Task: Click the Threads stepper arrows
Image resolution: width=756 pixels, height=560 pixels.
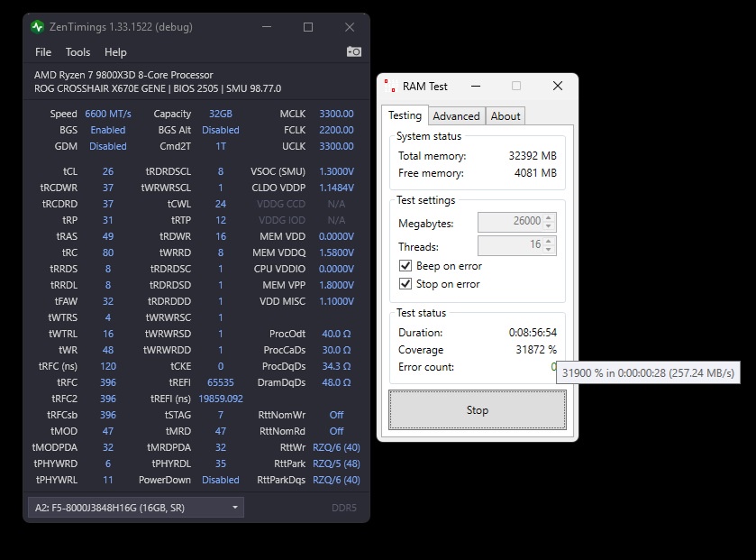Action: 550,246
